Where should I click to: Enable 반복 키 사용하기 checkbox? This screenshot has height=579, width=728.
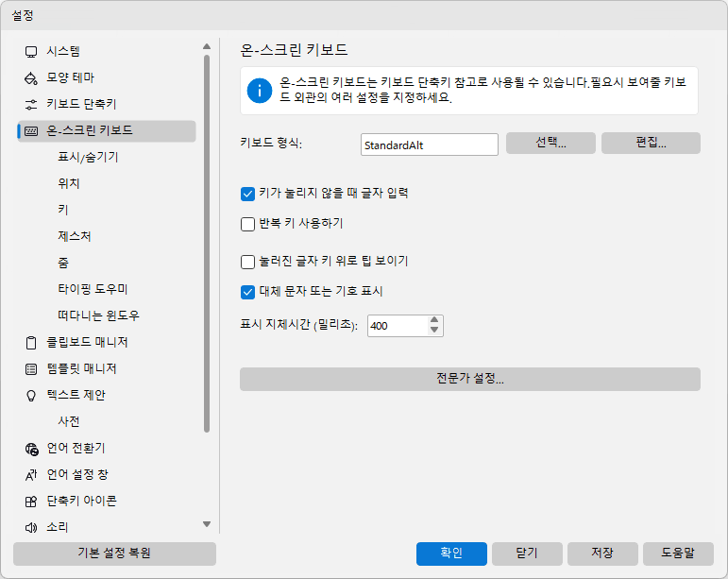tap(247, 224)
